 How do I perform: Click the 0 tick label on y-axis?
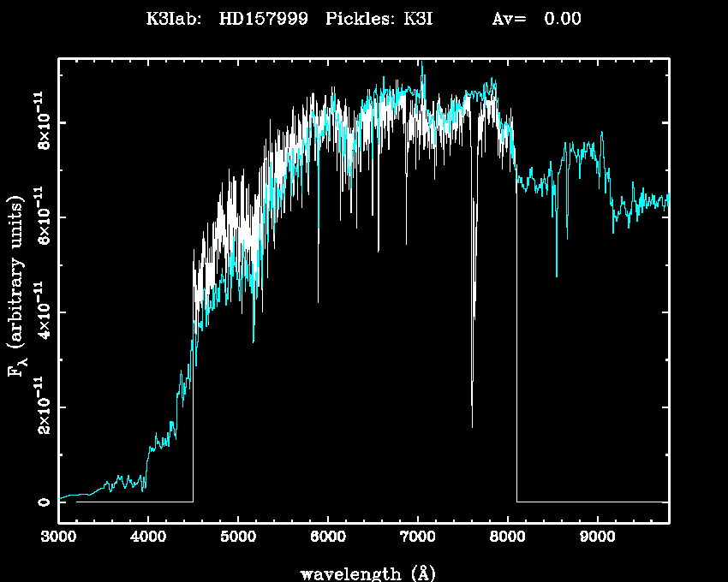(x=42, y=502)
